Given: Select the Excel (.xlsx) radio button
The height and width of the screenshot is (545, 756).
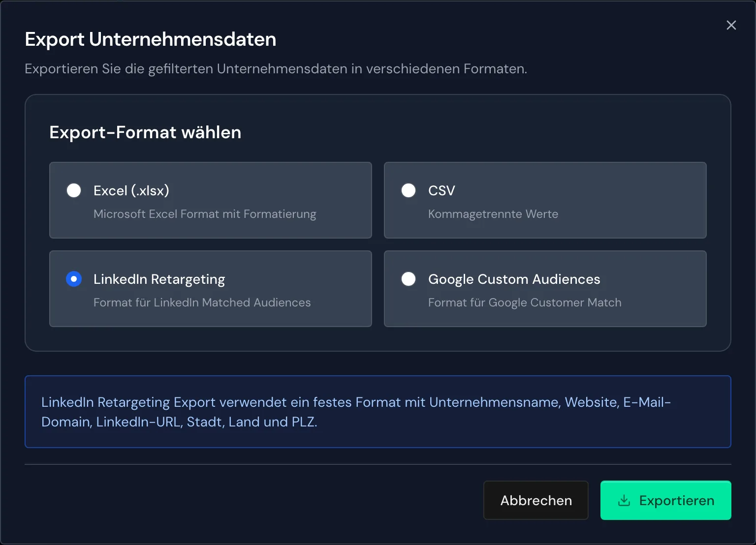Looking at the screenshot, I should click(74, 190).
